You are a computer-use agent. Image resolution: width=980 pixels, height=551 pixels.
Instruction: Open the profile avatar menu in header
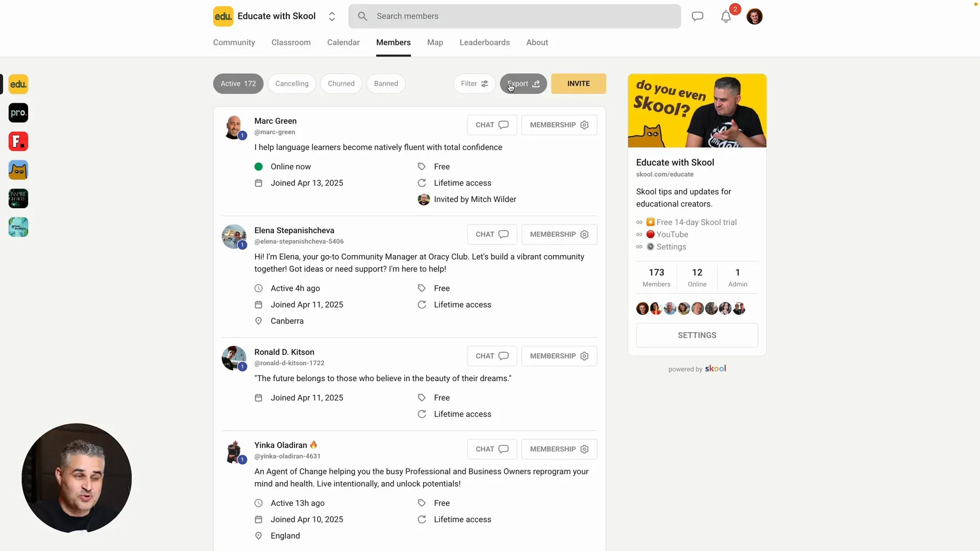754,16
